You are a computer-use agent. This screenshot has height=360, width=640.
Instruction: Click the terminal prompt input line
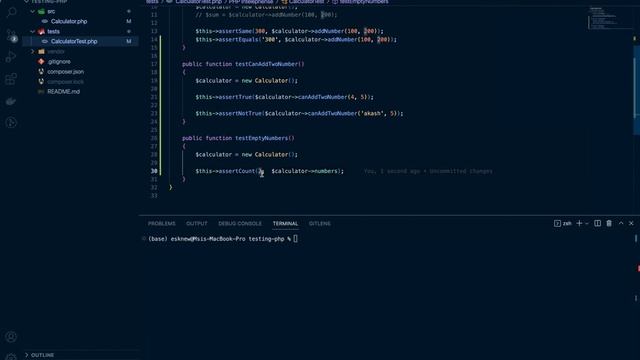[223, 239]
